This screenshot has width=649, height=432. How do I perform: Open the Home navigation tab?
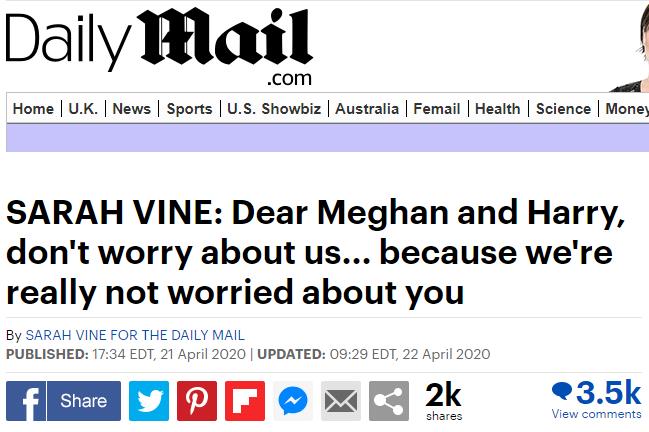pyautogui.click(x=33, y=109)
